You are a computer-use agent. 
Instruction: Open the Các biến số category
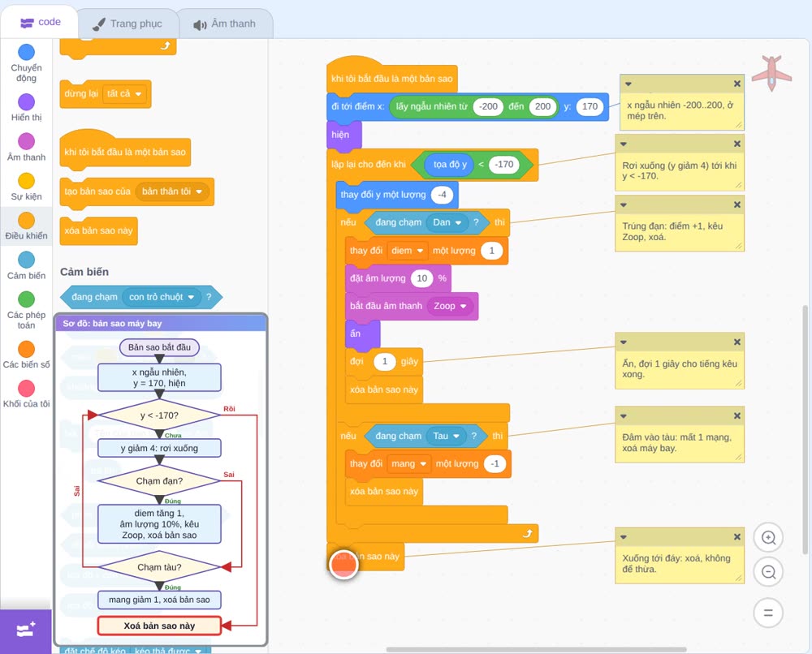(26, 355)
